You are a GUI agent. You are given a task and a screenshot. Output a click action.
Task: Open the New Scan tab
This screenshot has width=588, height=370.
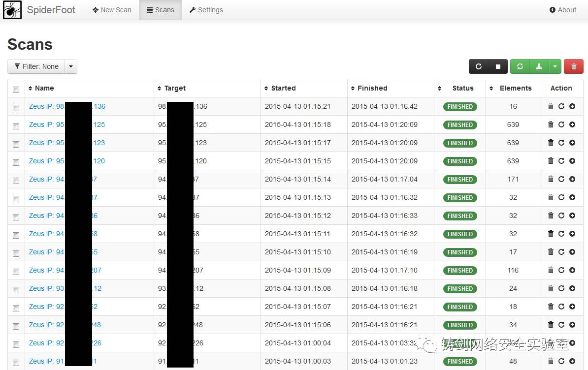112,10
